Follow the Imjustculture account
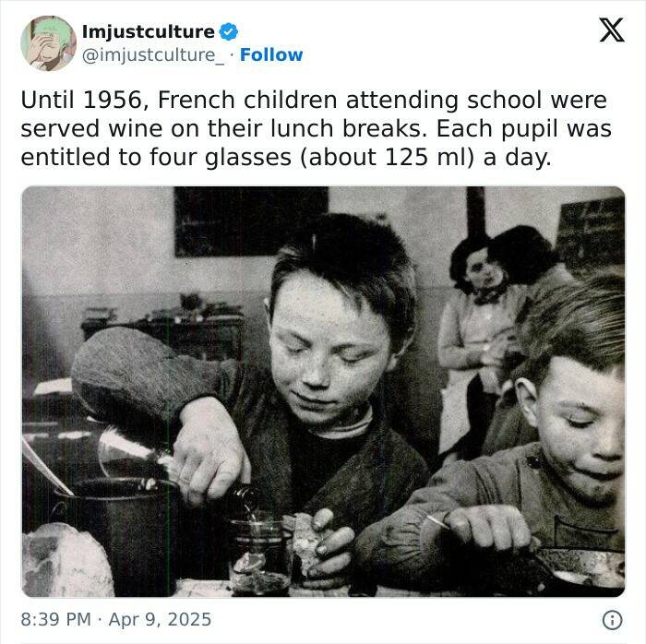 tap(271, 54)
